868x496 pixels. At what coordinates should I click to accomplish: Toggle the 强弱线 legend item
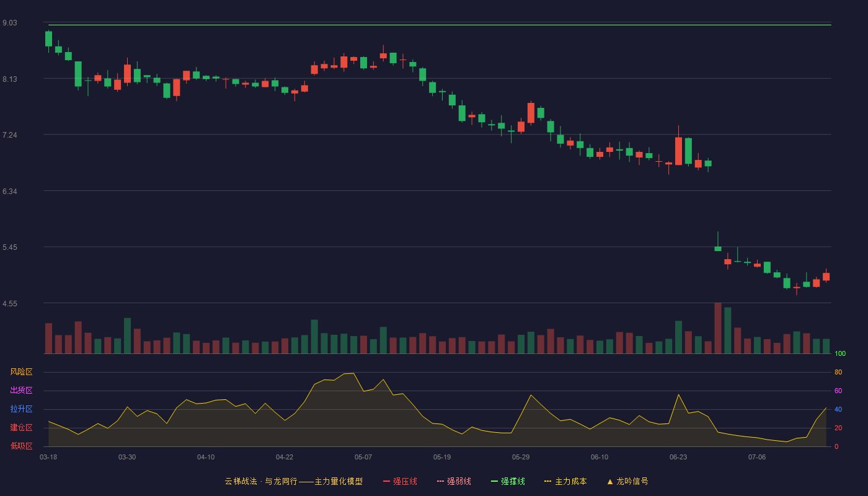pos(454,481)
